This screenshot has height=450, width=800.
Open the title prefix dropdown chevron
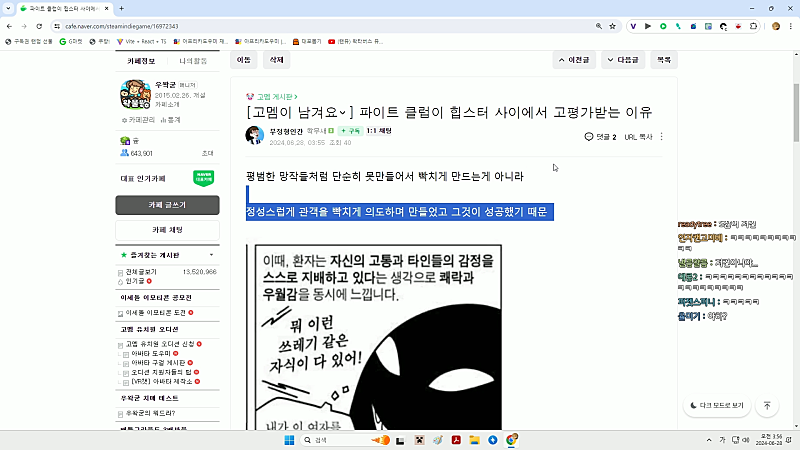click(342, 112)
